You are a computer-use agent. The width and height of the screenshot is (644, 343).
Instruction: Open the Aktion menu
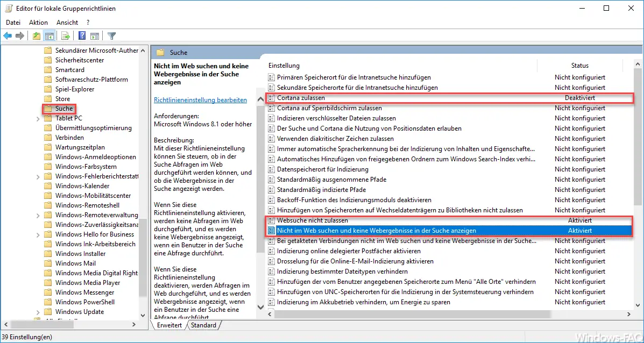38,23
